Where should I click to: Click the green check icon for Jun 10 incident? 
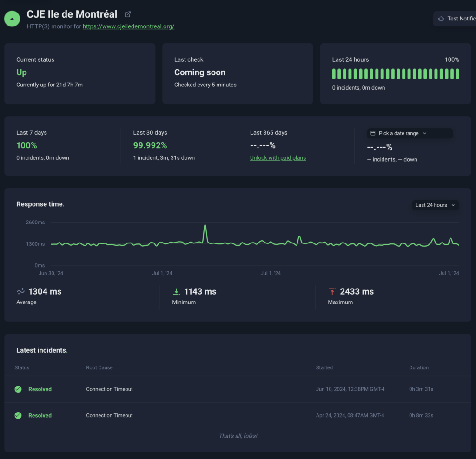coord(18,389)
